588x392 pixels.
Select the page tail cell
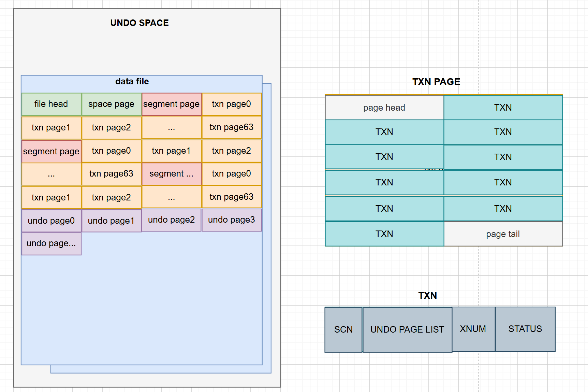tap(503, 234)
